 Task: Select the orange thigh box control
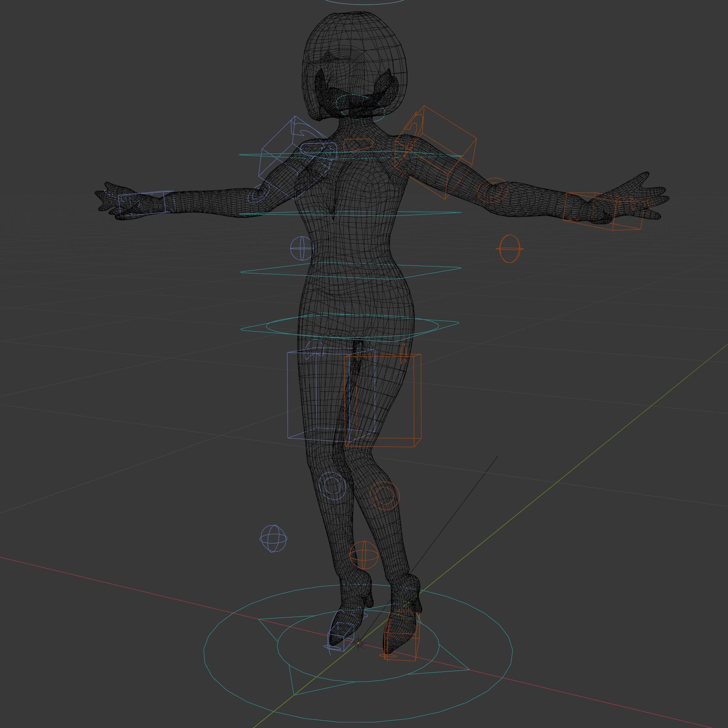[383, 400]
